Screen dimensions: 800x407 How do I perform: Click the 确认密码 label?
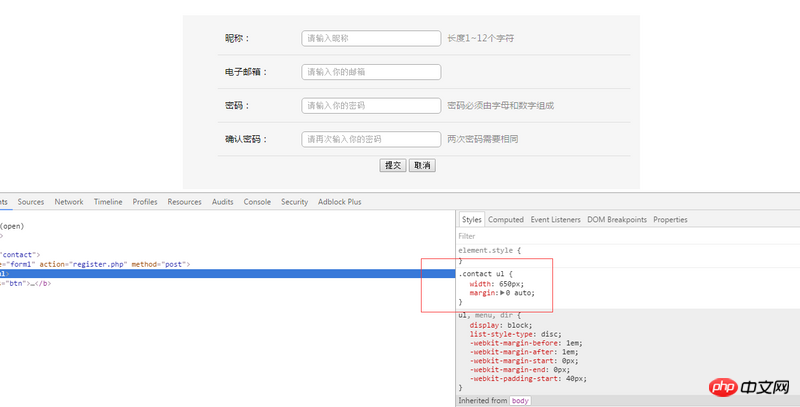click(x=246, y=139)
